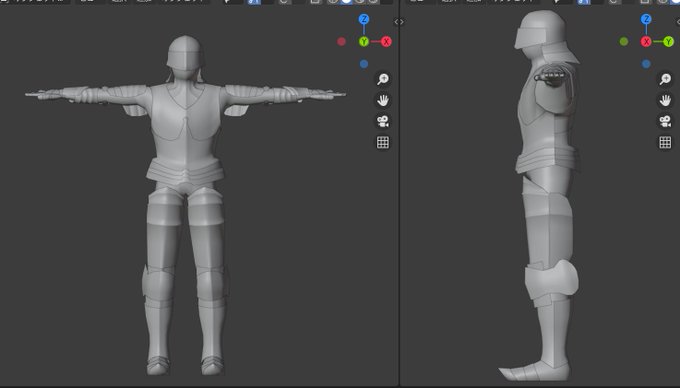This screenshot has height=388, width=680.
Task: Toggle orthographic grid button in side viewport
Action: point(665,142)
